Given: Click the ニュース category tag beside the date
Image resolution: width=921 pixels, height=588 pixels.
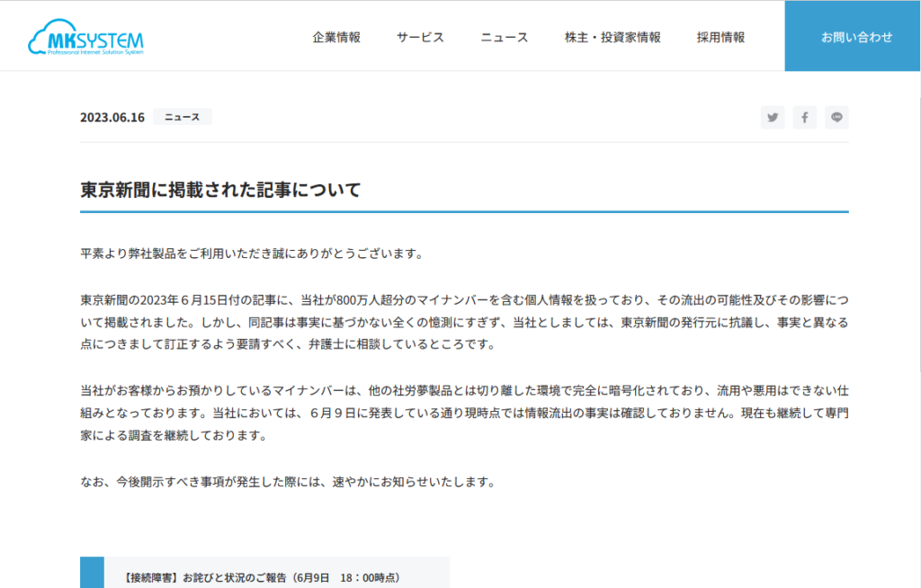Looking at the screenshot, I should coord(183,117).
